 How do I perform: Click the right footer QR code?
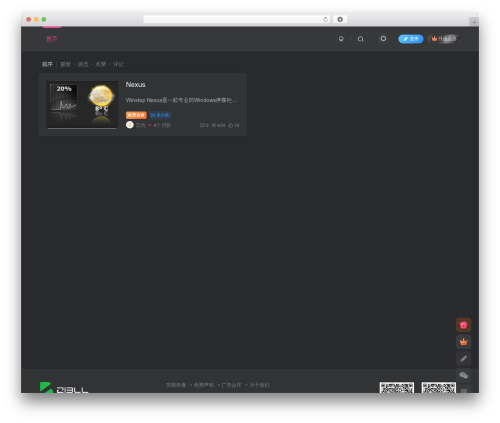pos(439,388)
